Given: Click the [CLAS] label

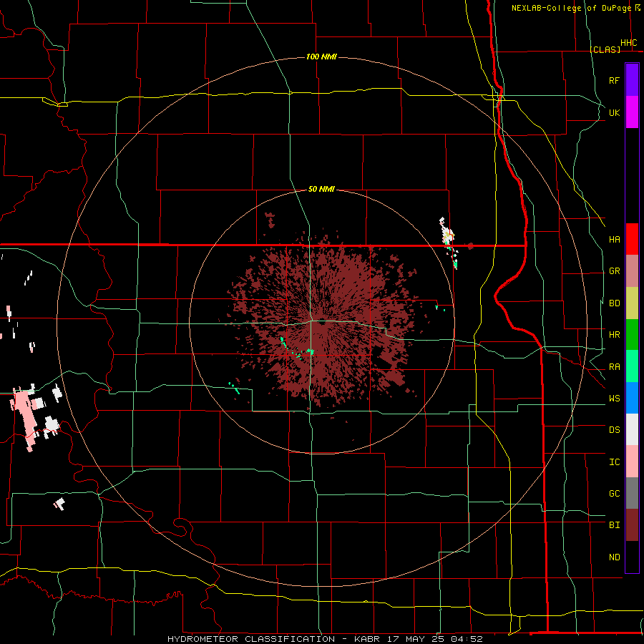Looking at the screenshot, I should coord(605,49).
